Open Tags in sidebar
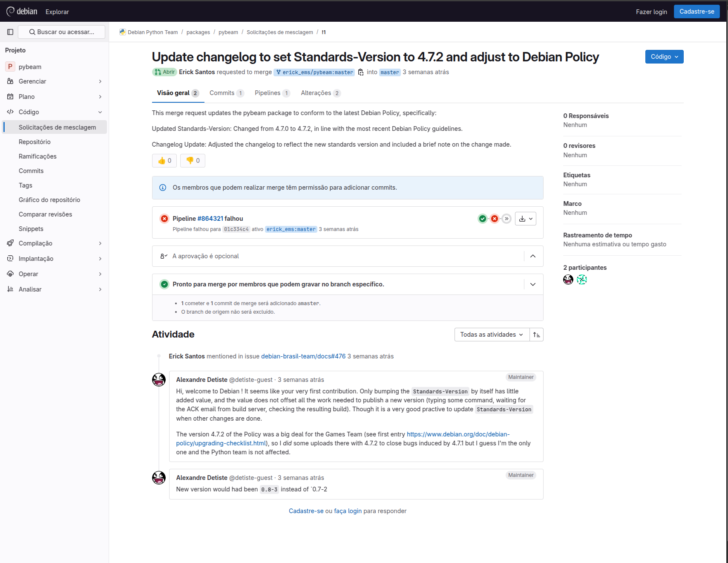Image resolution: width=728 pixels, height=563 pixels. [x=55, y=185]
